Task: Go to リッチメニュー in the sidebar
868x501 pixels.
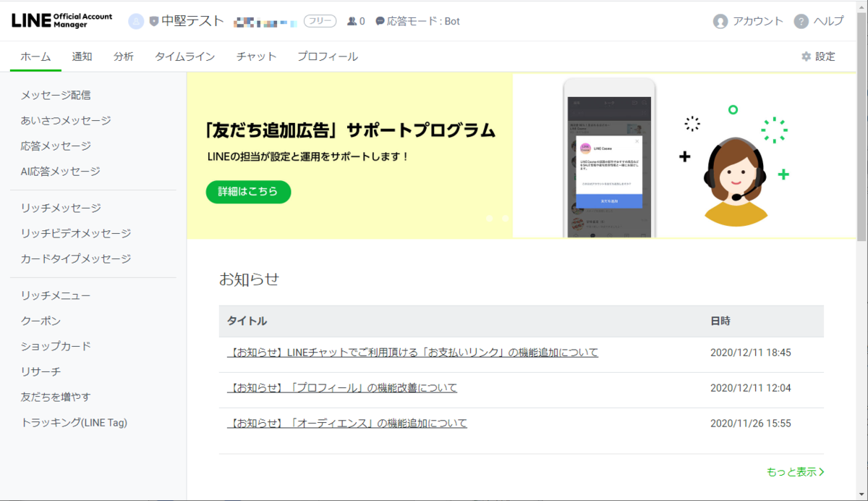Action: (x=56, y=295)
